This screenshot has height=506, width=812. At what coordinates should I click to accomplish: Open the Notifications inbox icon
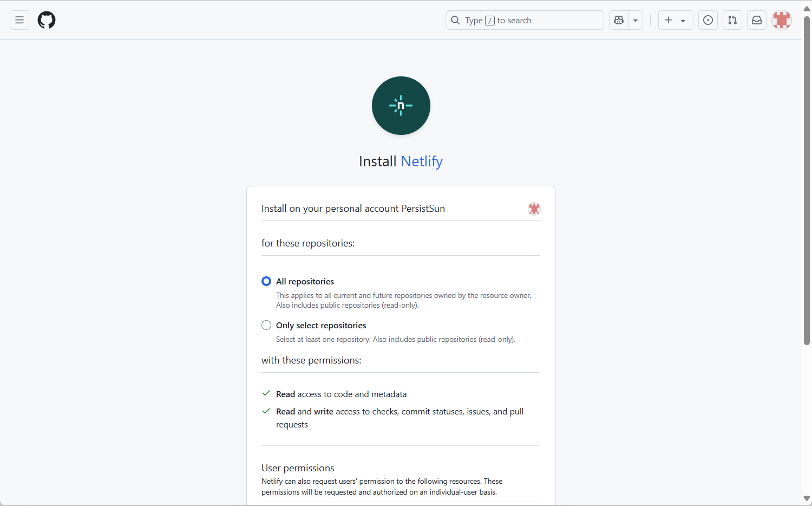[757, 20]
